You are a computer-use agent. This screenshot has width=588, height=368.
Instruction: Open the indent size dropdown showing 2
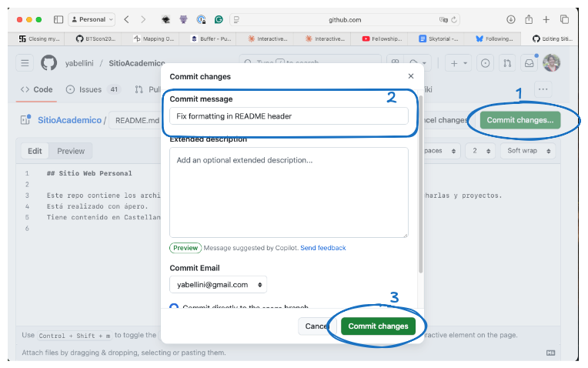(x=480, y=151)
